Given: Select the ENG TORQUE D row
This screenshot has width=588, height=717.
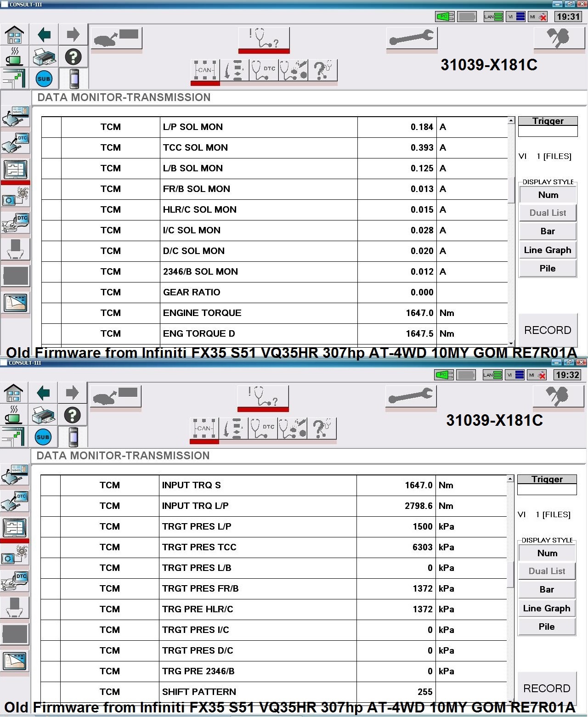Looking at the screenshot, I should coord(274,333).
